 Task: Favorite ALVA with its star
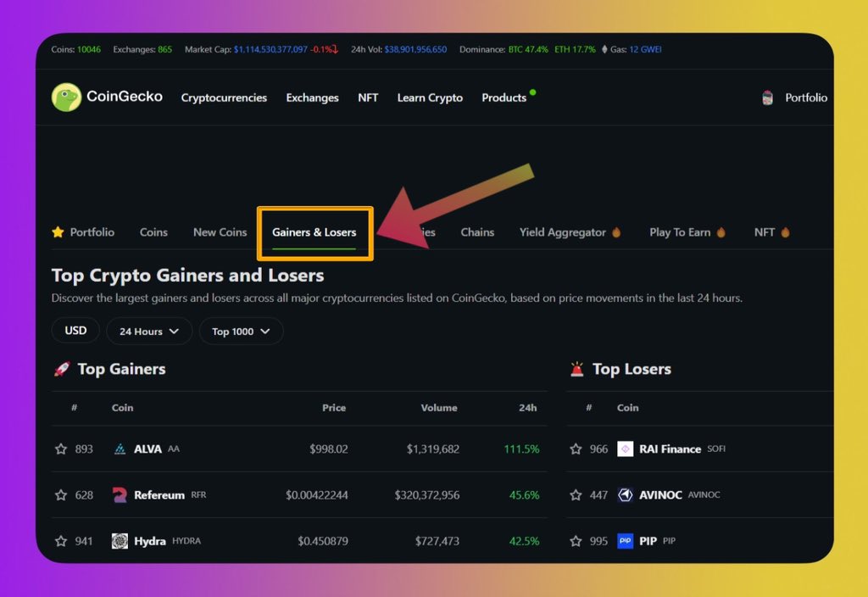click(x=61, y=449)
